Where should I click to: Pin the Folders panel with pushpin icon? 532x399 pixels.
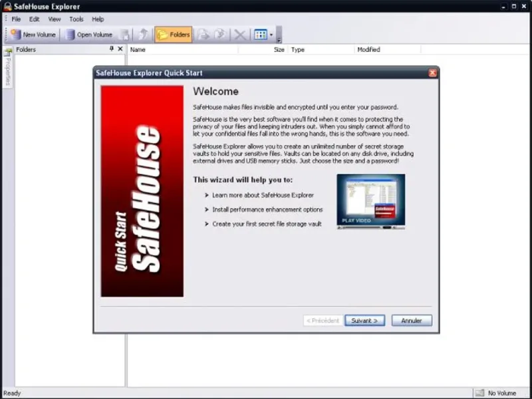[112, 49]
